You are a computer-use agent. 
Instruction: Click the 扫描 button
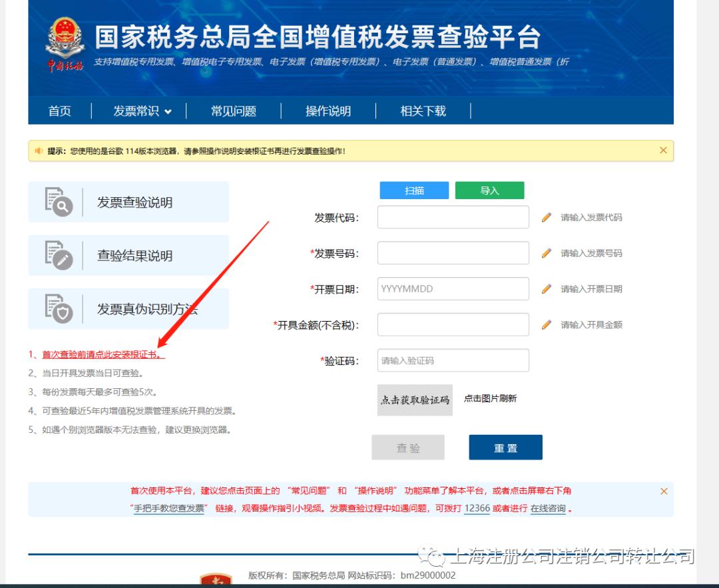click(414, 190)
